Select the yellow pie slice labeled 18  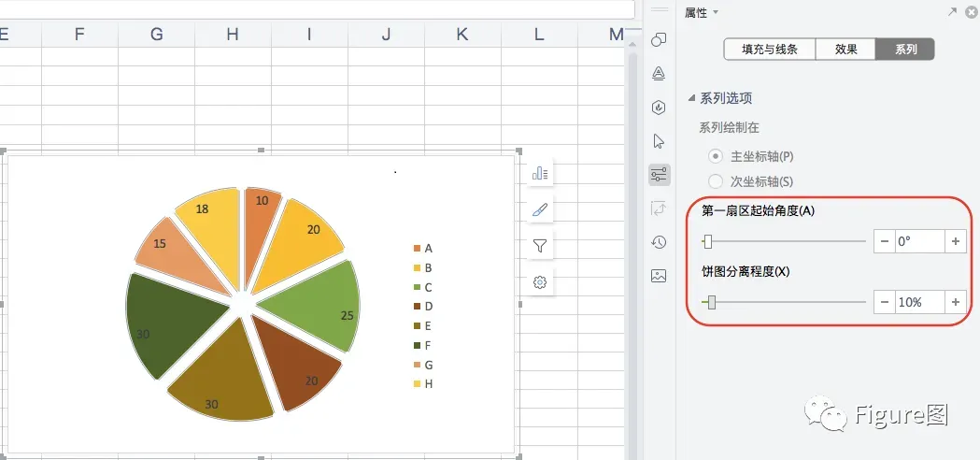coord(216,232)
